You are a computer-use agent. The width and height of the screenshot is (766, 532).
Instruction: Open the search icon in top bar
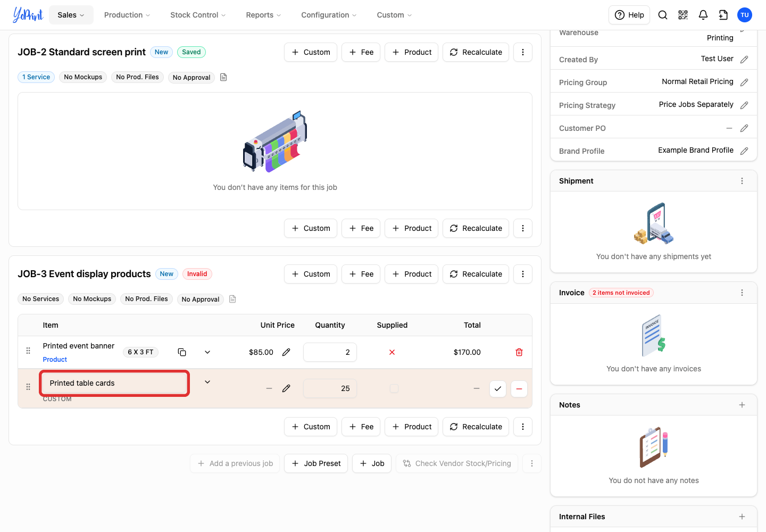(663, 15)
